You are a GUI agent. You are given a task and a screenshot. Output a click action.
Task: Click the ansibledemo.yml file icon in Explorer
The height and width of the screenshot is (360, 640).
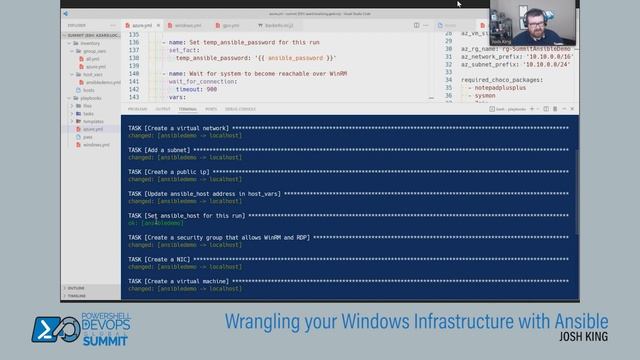click(x=81, y=82)
